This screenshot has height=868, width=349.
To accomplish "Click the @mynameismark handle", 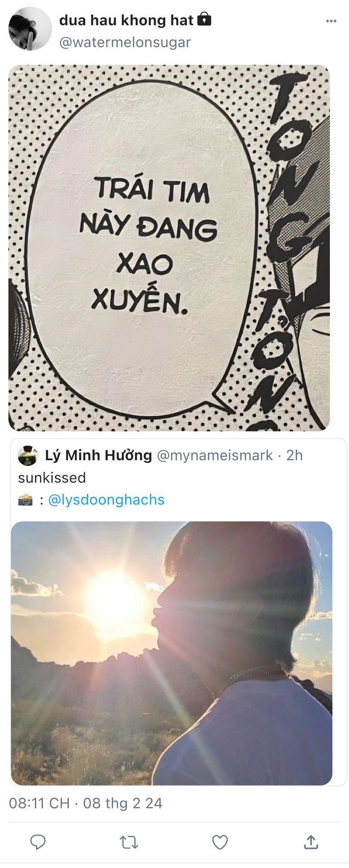I will click(x=215, y=455).
